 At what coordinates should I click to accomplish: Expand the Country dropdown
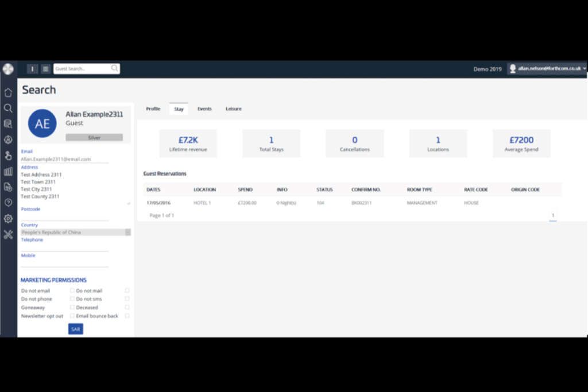(x=127, y=232)
